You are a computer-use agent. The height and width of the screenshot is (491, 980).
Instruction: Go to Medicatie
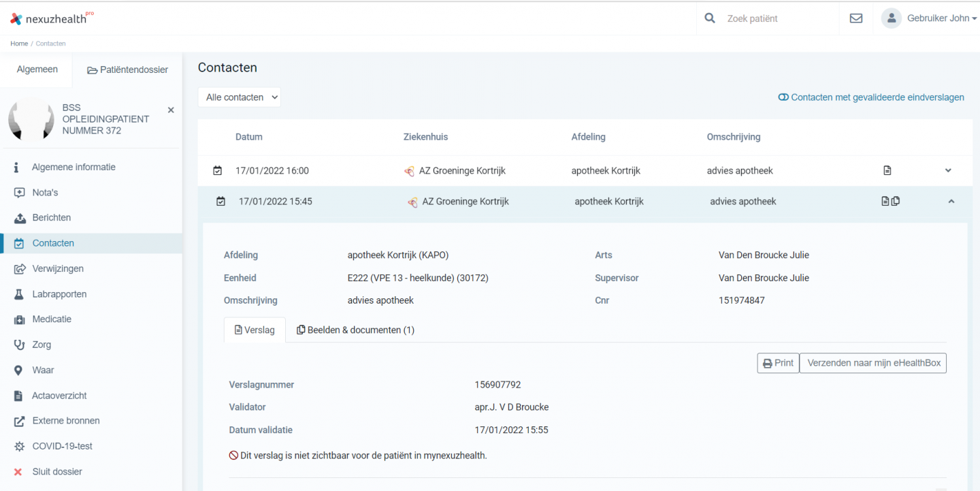coord(52,319)
